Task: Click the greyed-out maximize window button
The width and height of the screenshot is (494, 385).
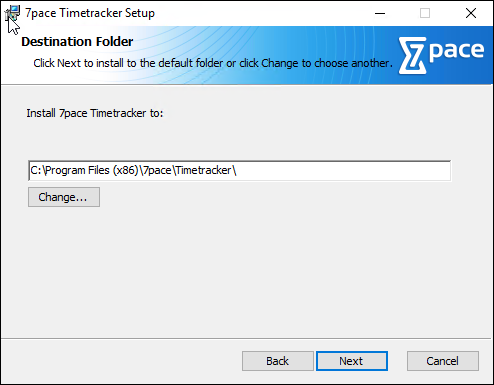Action: pyautogui.click(x=425, y=13)
